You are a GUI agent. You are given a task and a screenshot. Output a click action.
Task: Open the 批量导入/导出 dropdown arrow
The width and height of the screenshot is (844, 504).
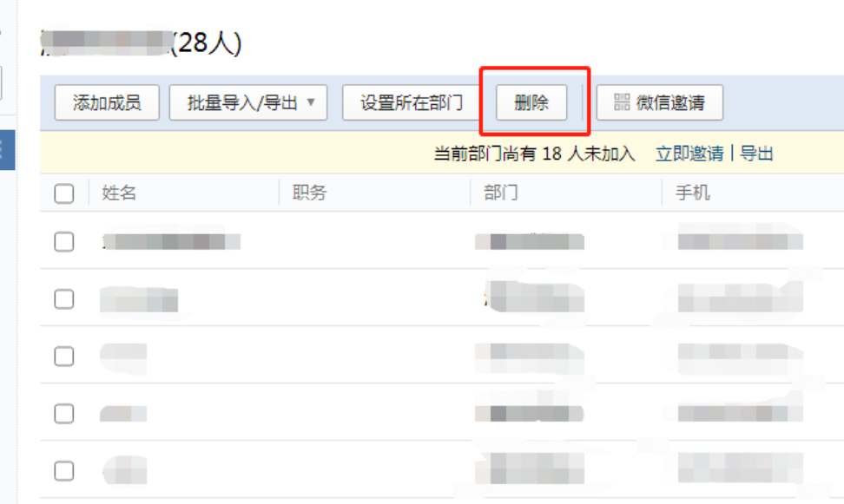pyautogui.click(x=311, y=101)
